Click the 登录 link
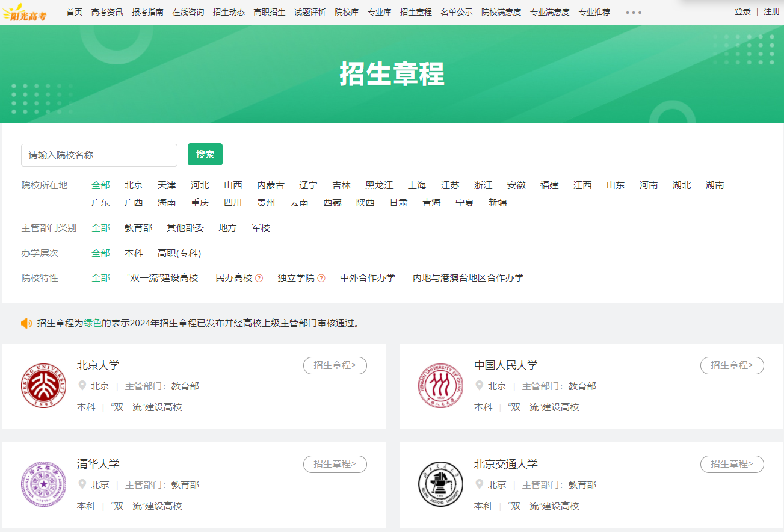This screenshot has width=784, height=532. (742, 11)
